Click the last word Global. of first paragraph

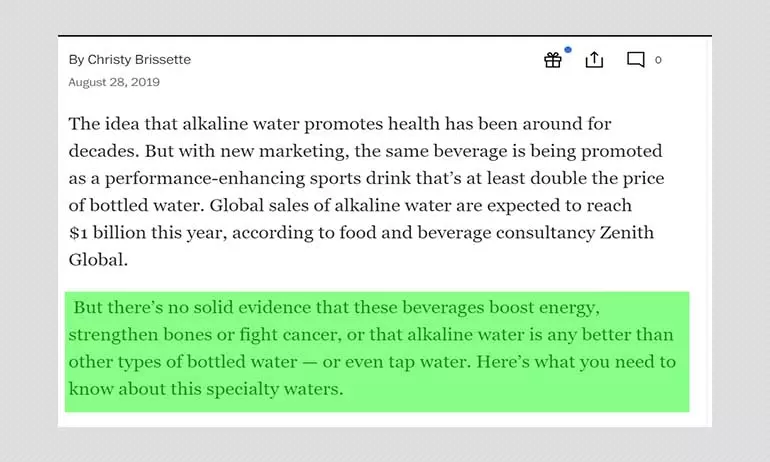pyautogui.click(x=98, y=259)
